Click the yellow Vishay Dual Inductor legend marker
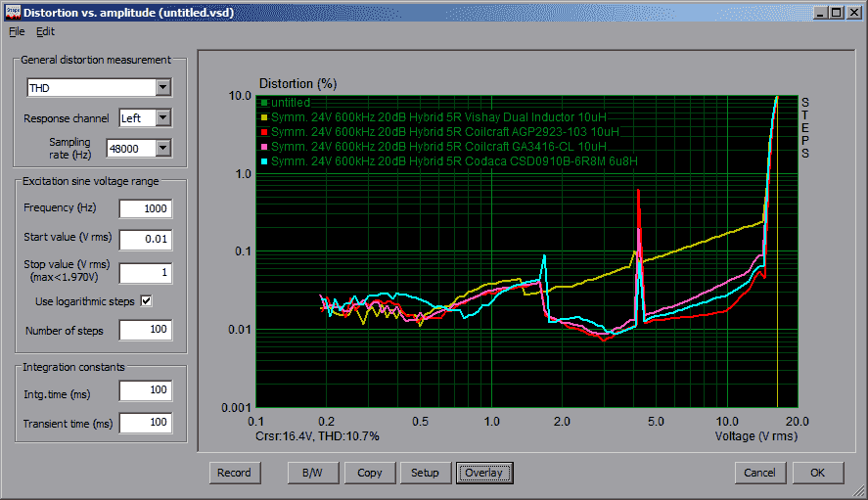Image resolution: width=868 pixels, height=500 pixels. coord(264,117)
